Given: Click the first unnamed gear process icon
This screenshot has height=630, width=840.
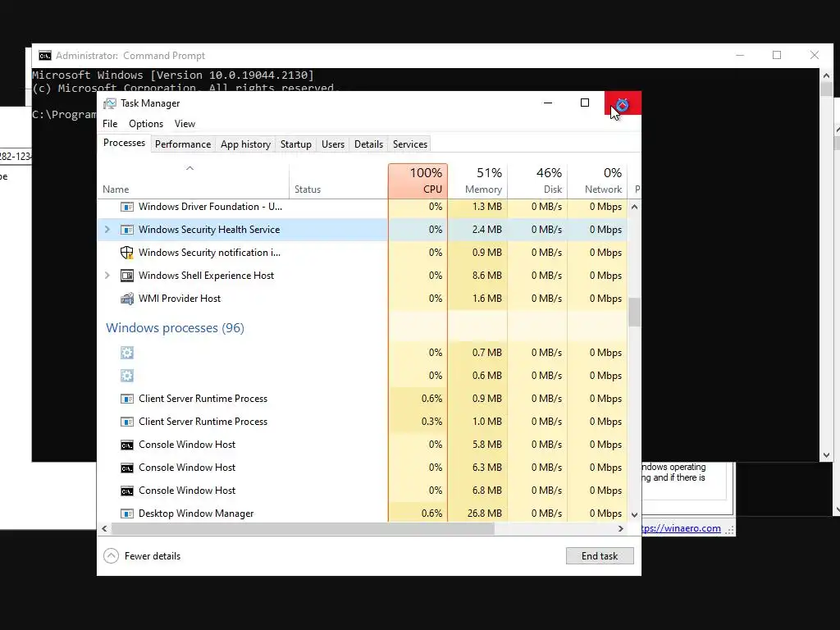Looking at the screenshot, I should coord(127,353).
